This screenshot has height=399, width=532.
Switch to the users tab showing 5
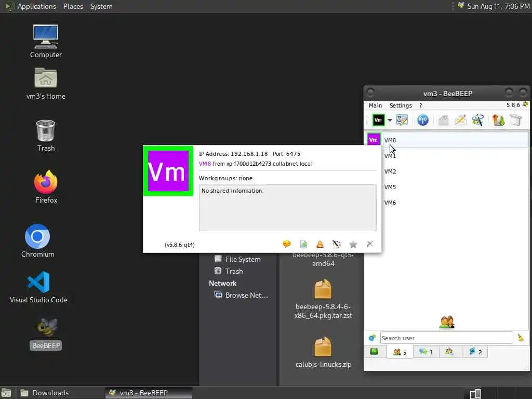400,352
